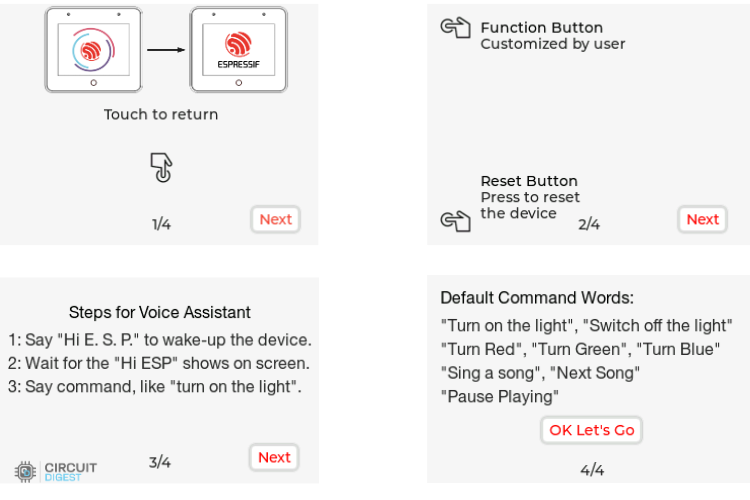Click the "OK Let's Go" button

pos(591,430)
